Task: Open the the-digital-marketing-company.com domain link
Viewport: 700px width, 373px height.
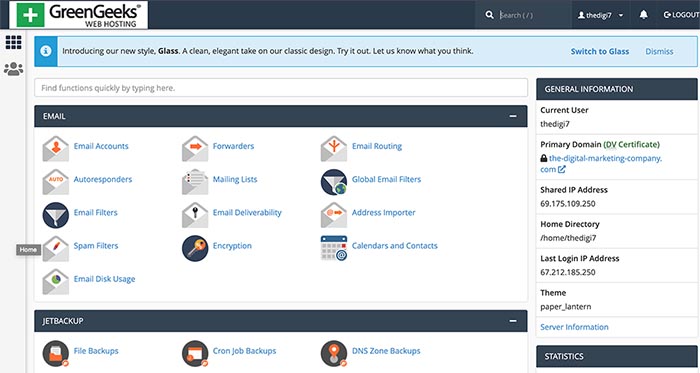Action: point(601,164)
